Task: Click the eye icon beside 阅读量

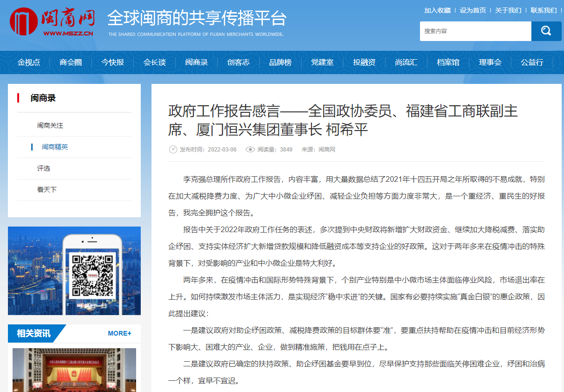Action: coord(250,150)
